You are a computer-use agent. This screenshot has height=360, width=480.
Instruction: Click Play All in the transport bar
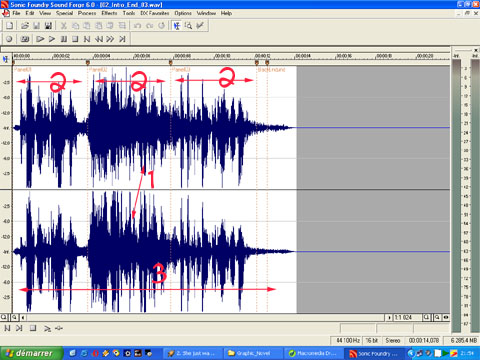40,39
